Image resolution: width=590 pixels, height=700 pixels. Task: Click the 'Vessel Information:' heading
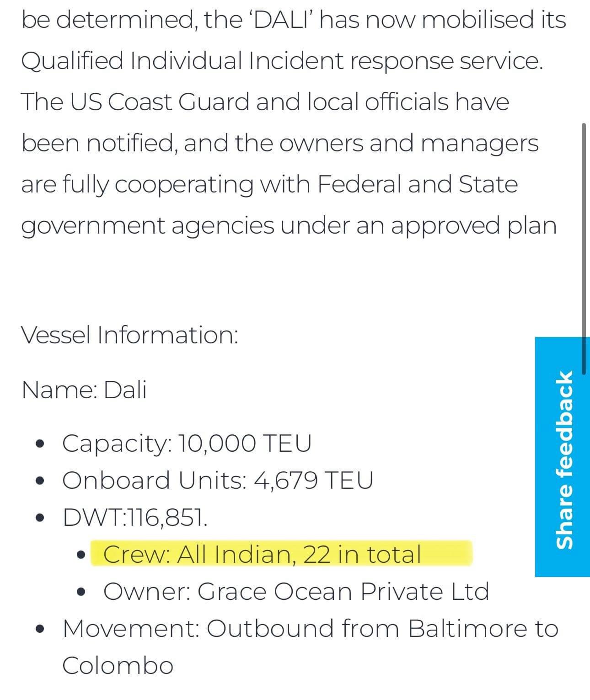click(x=130, y=335)
